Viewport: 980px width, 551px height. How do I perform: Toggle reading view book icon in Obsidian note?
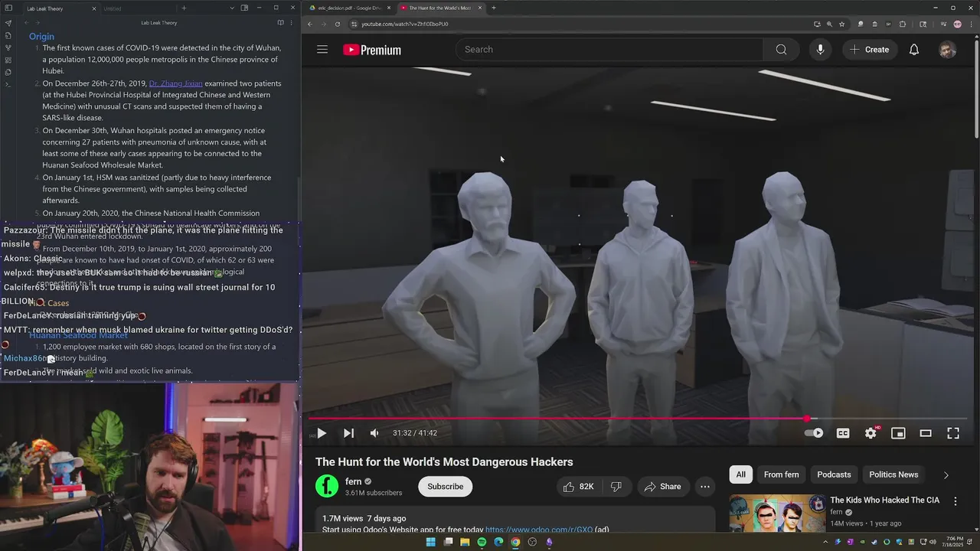(280, 23)
